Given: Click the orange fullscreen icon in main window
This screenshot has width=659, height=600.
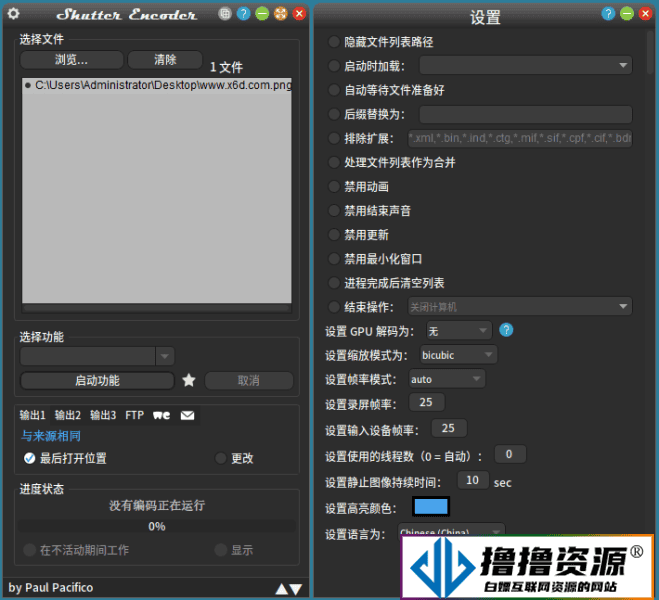Looking at the screenshot, I should pos(281,14).
